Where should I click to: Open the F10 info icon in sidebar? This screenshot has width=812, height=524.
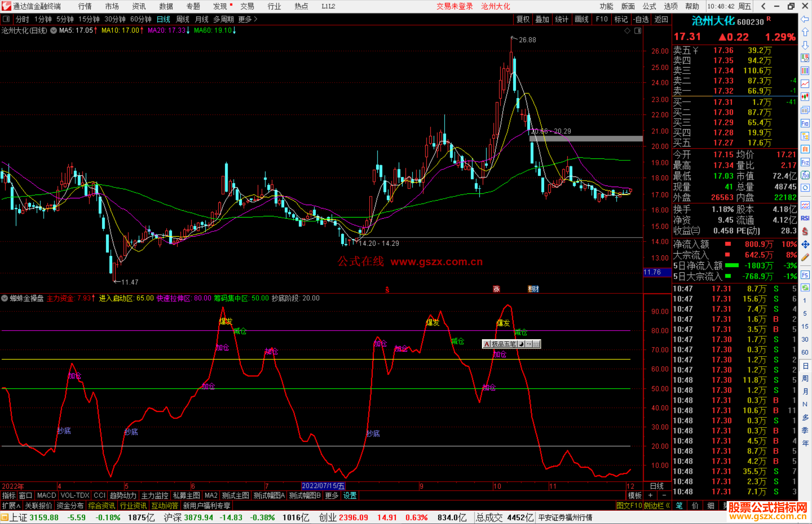(804, 123)
